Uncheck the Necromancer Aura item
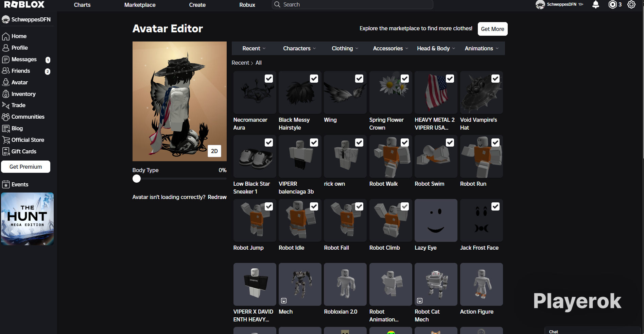This screenshot has width=644, height=334. (269, 79)
